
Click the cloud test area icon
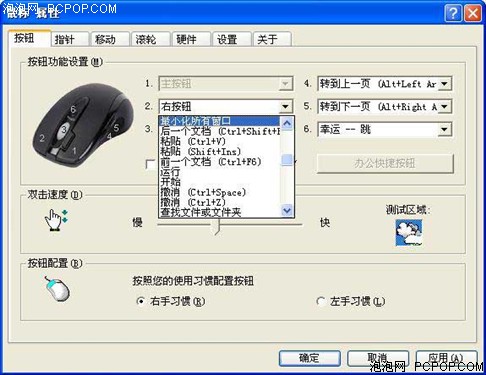tap(409, 233)
